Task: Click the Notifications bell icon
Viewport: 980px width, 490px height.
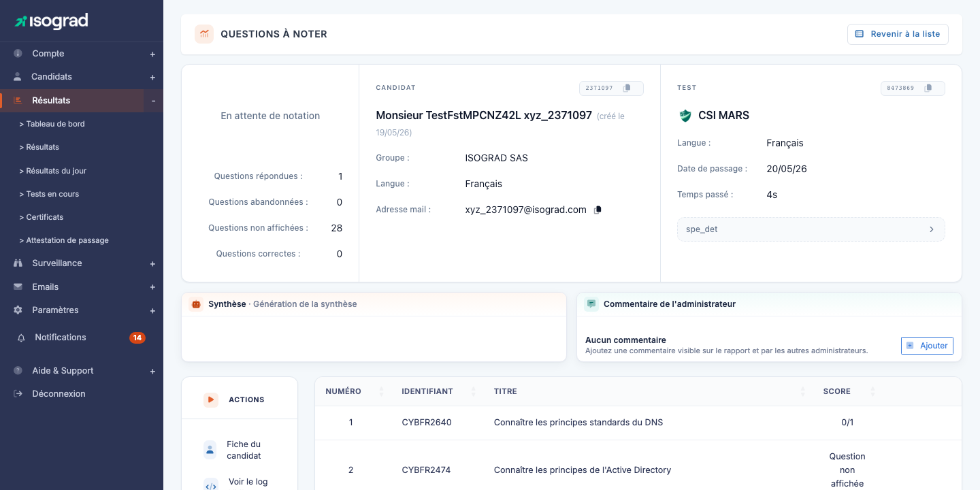Action: pos(21,338)
